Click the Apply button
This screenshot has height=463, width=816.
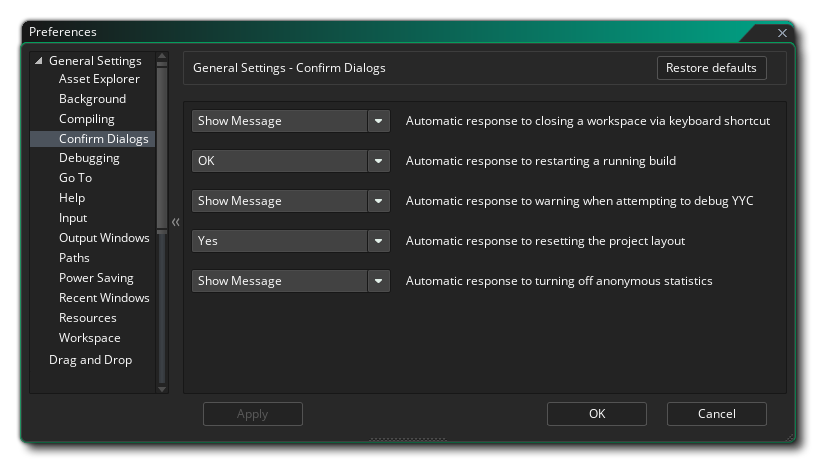click(252, 414)
